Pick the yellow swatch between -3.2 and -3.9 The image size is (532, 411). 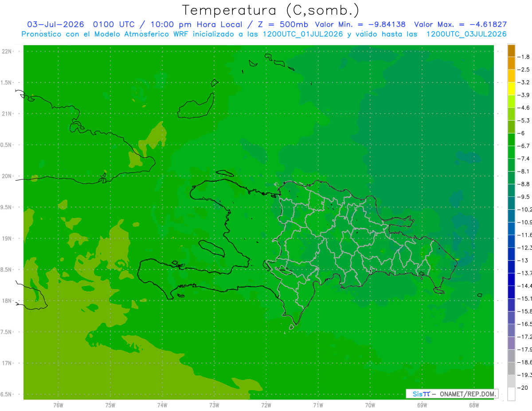[x=511, y=89]
